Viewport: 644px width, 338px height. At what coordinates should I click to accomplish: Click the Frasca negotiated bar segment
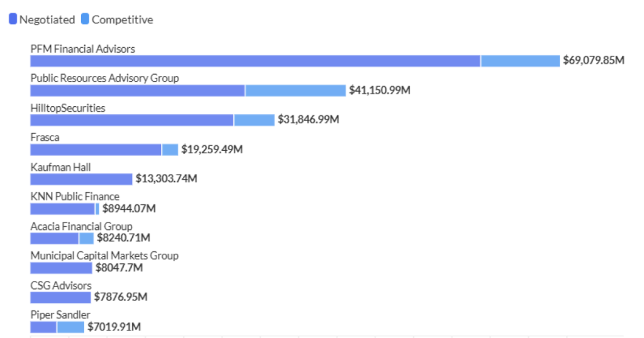96,150
